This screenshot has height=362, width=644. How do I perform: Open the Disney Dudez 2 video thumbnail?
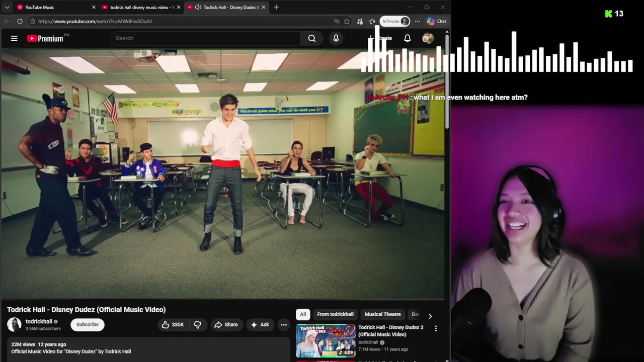(326, 341)
